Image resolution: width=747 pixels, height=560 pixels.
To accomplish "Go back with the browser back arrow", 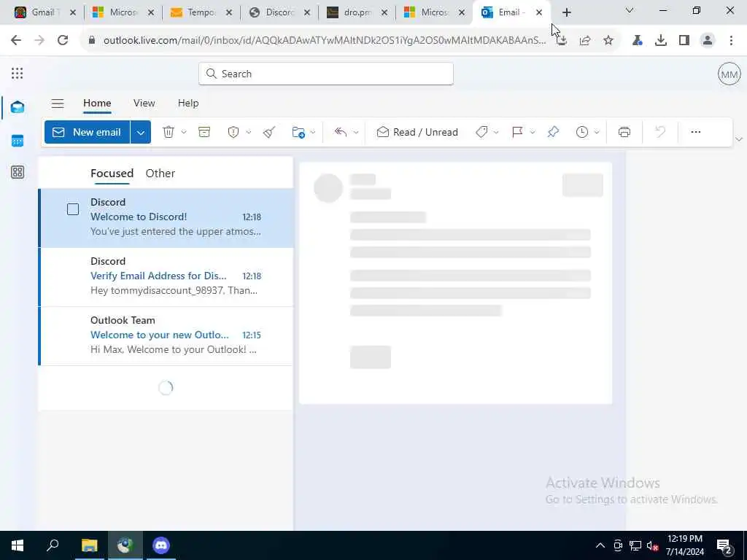I will click(16, 41).
